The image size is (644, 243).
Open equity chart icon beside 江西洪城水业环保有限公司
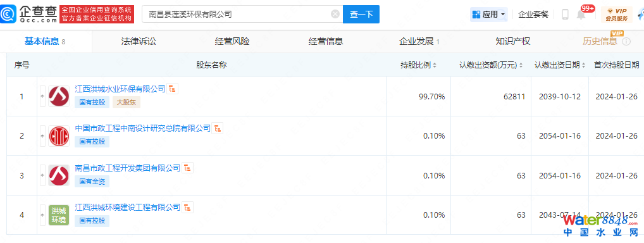pyautogui.click(x=173, y=89)
